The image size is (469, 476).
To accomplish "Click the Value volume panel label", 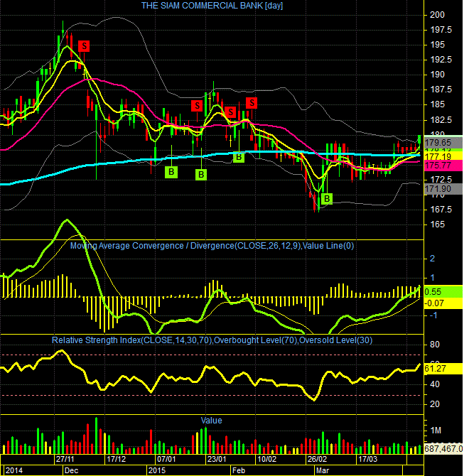I will coord(211,421).
